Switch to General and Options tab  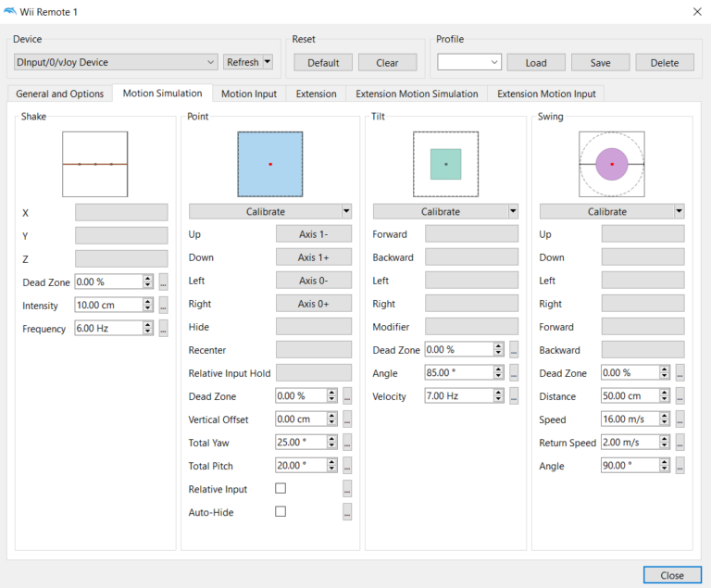[x=60, y=94]
